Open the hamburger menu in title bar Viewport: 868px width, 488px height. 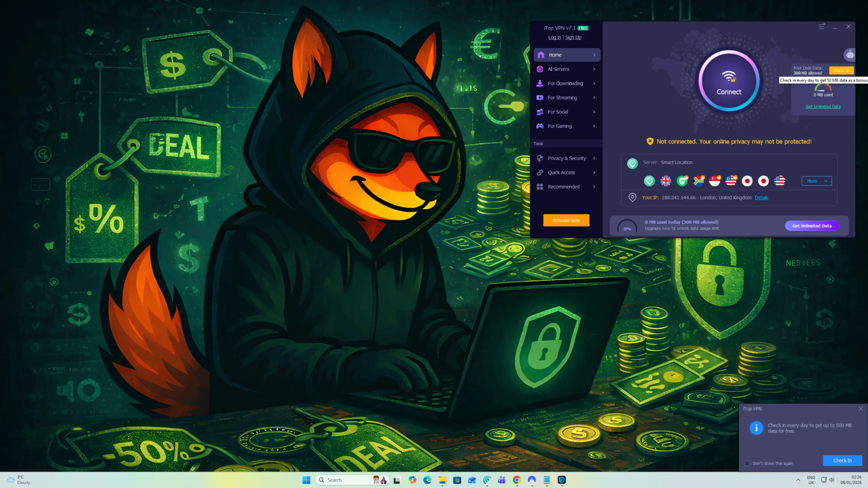pyautogui.click(x=821, y=26)
